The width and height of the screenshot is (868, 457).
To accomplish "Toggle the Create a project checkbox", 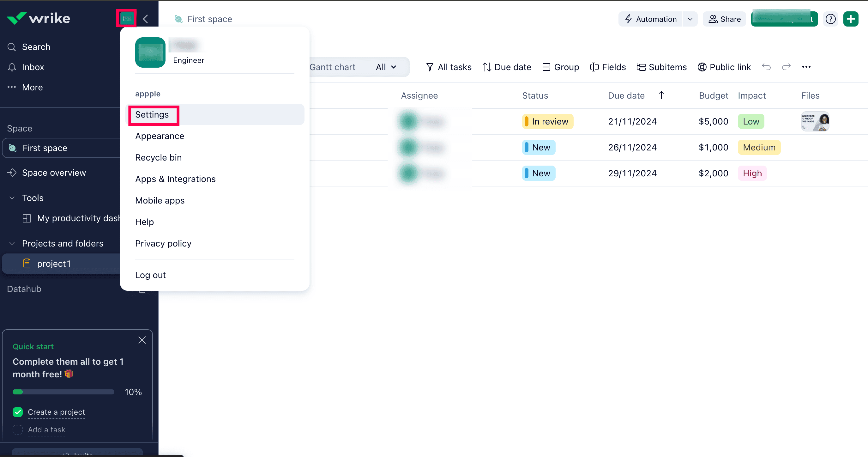I will [x=18, y=412].
